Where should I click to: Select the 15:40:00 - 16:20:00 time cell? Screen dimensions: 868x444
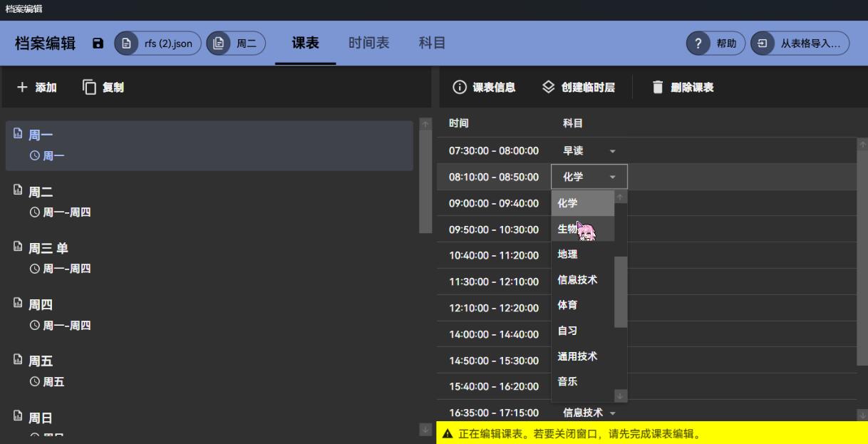tap(494, 386)
